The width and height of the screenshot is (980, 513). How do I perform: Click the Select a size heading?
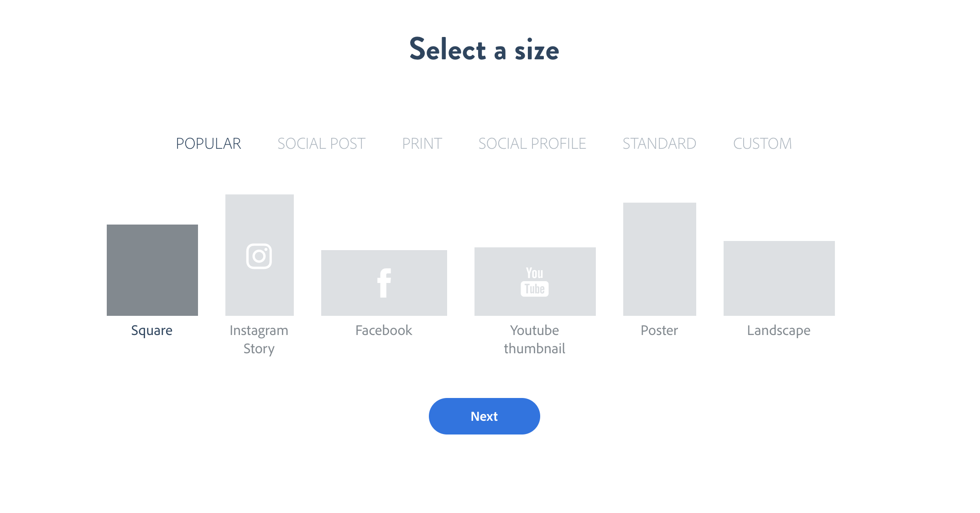coord(484,49)
